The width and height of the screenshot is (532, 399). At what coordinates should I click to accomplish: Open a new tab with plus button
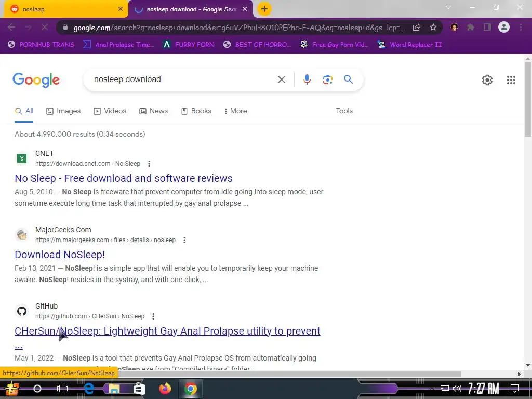264,9
